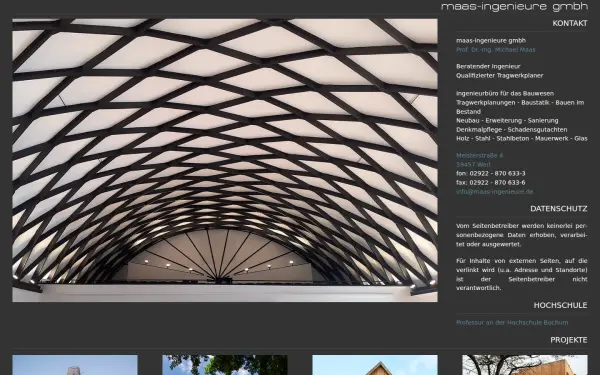Open the Meisterstraße 4 address link

(479, 155)
